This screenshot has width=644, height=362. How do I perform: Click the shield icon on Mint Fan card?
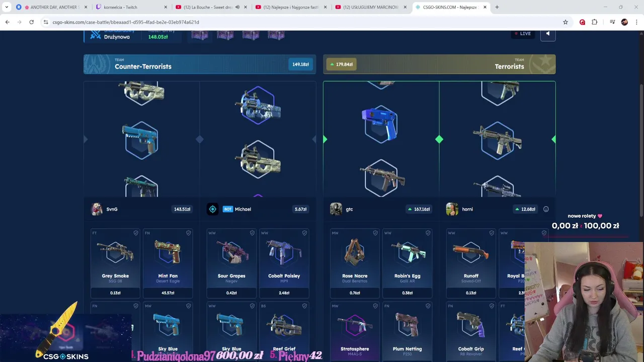point(189,233)
